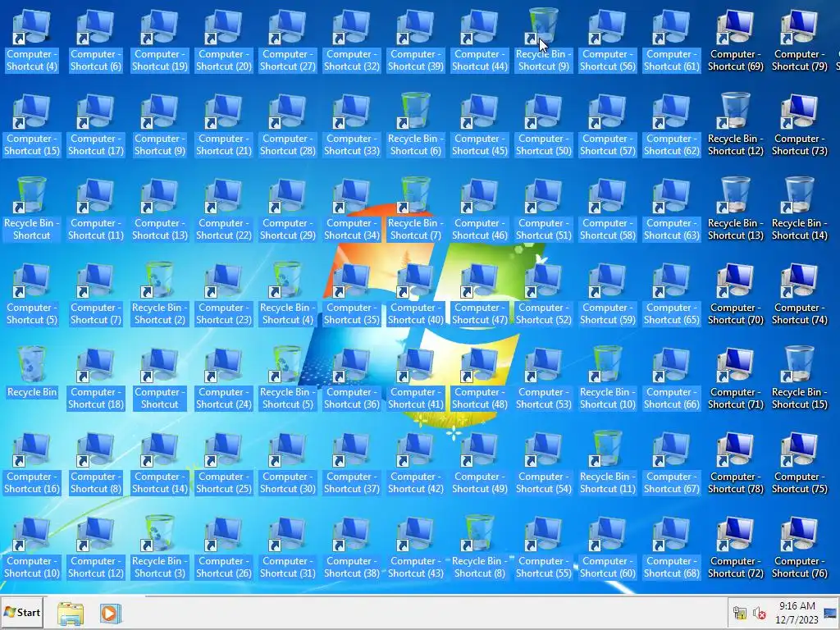Click Recycle Bin - Shortcut (13) icon
This screenshot has height=630, width=840.
point(736,210)
